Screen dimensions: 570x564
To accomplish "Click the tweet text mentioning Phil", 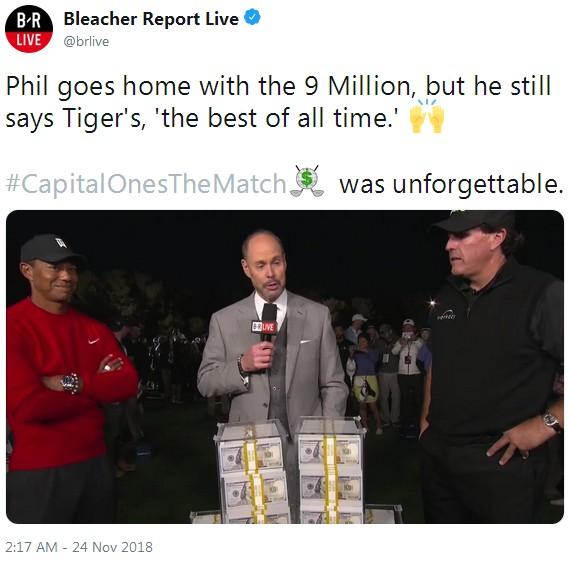I will point(278,102).
